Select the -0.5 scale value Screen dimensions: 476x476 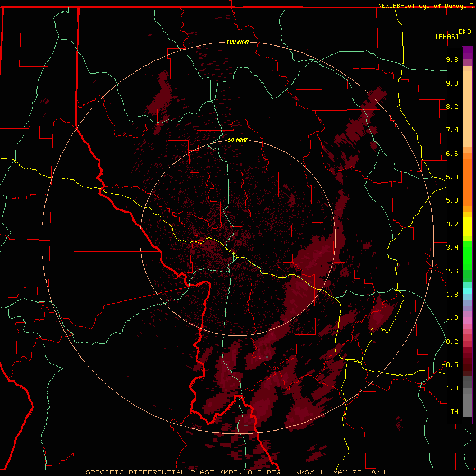pos(450,365)
